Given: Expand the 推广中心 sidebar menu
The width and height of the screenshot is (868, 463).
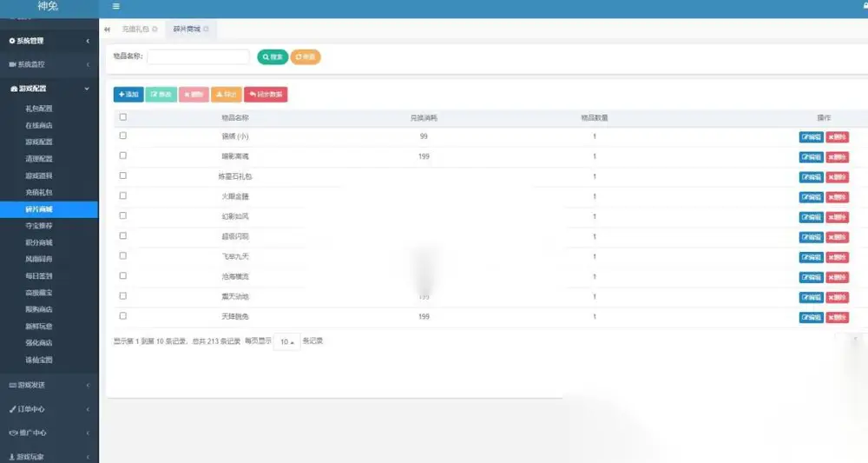Looking at the screenshot, I should (x=49, y=433).
